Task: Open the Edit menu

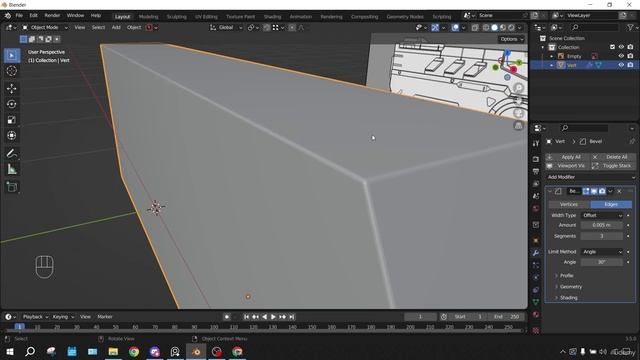Action: (x=33, y=16)
